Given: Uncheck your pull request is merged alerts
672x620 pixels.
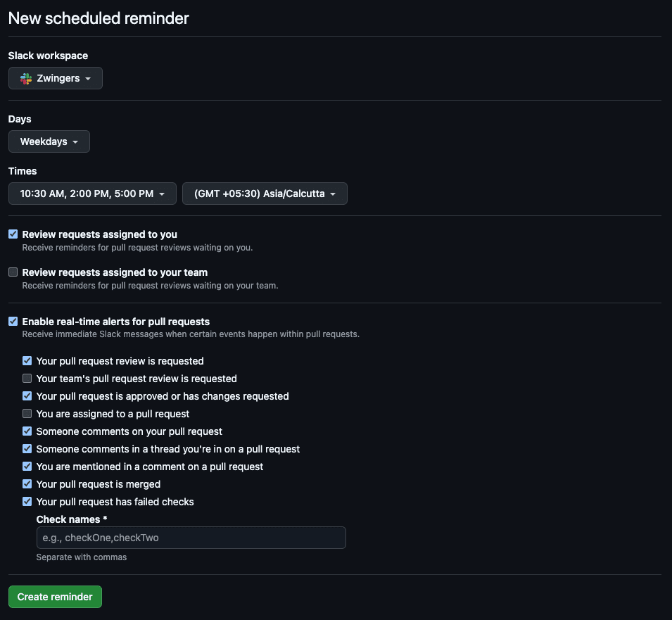Looking at the screenshot, I should (27, 483).
